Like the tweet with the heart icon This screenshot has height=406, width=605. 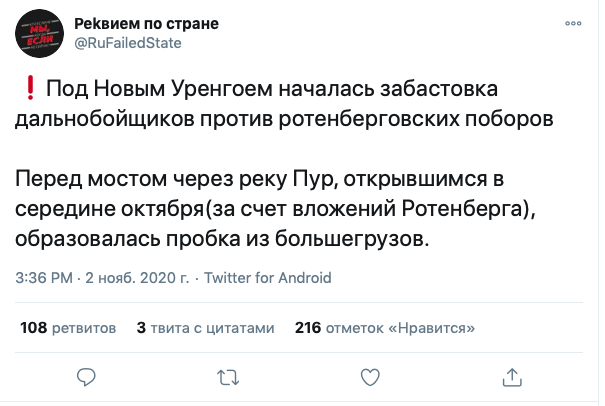coord(370,377)
